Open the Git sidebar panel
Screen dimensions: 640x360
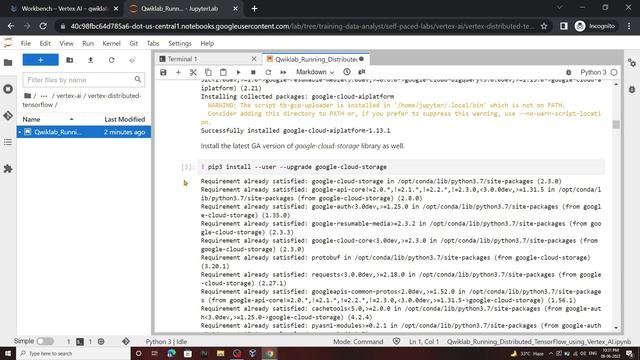tap(8, 116)
